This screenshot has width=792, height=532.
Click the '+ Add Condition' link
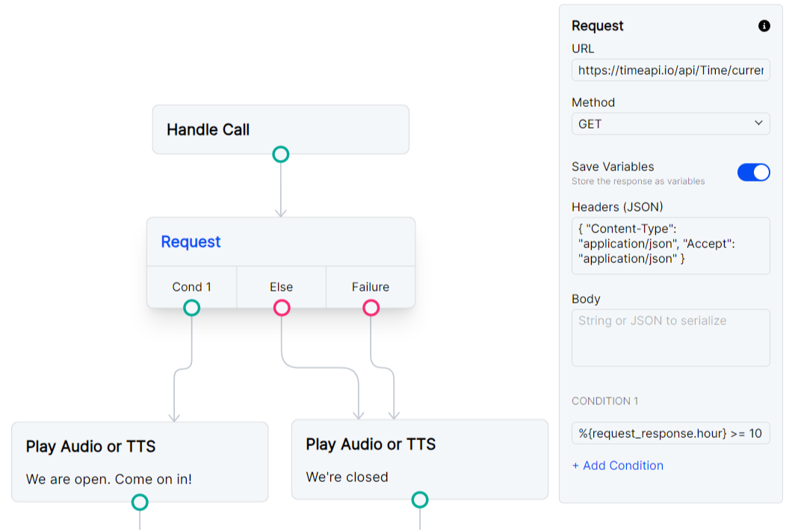coord(618,466)
